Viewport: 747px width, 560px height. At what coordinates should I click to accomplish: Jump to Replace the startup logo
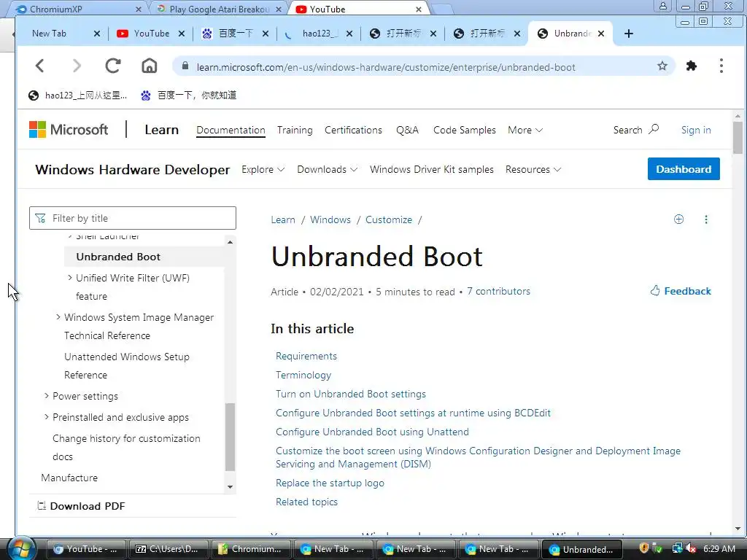click(330, 483)
